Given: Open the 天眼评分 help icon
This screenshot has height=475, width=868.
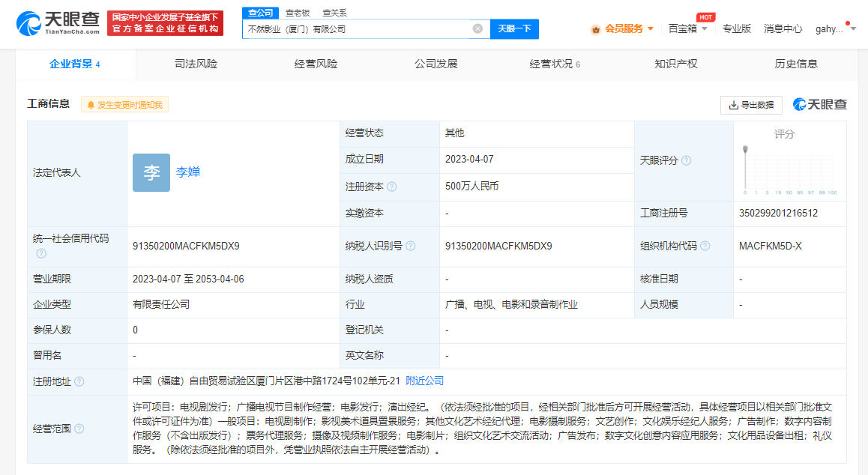Looking at the screenshot, I should pos(685,160).
